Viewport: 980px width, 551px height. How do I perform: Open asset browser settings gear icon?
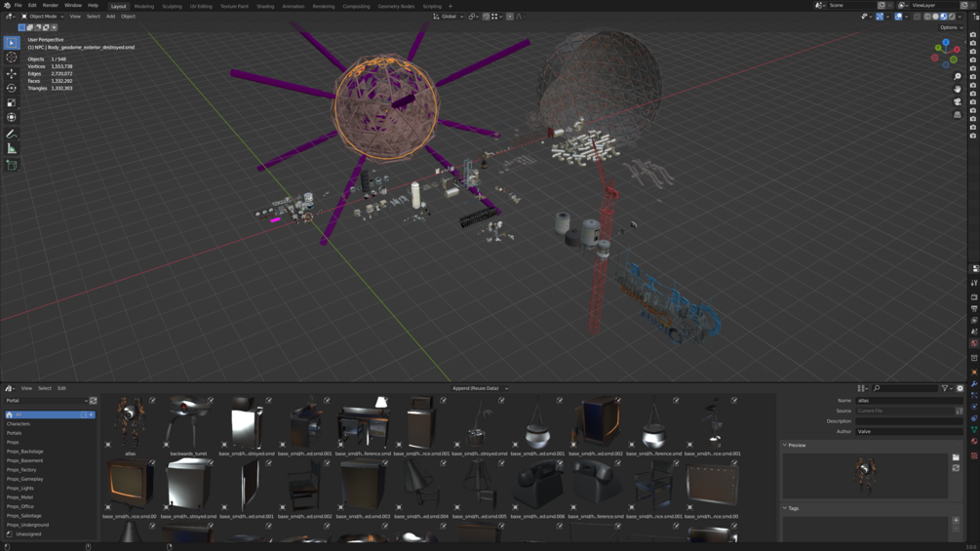point(960,388)
